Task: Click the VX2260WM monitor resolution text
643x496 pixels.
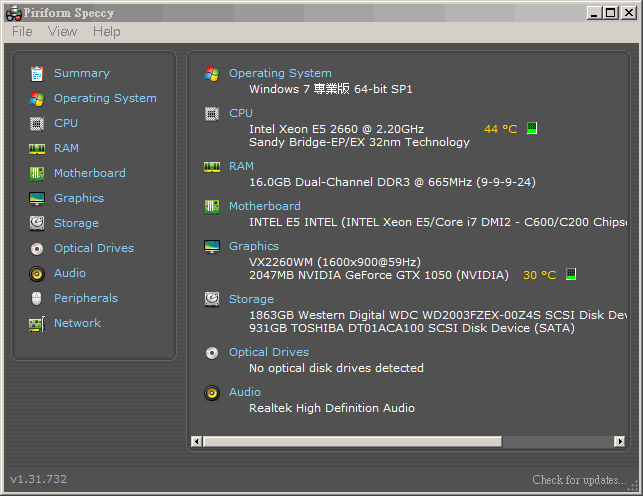Action: coord(335,262)
